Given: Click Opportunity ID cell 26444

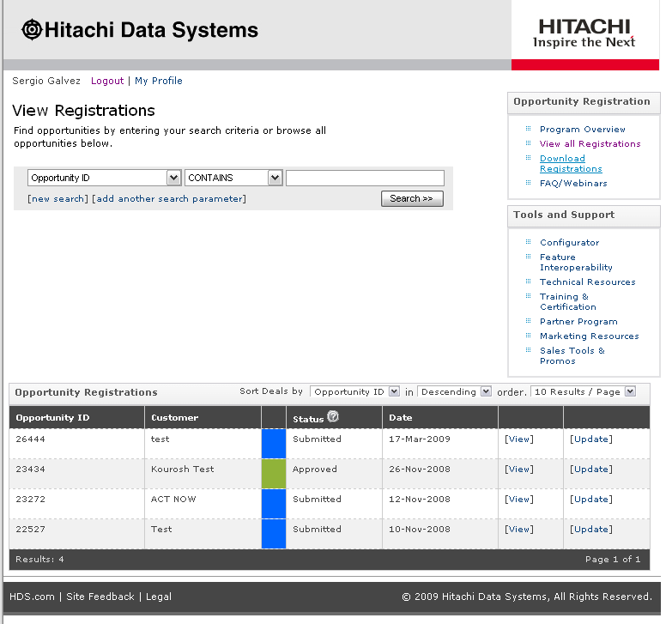Looking at the screenshot, I should coord(30,439).
